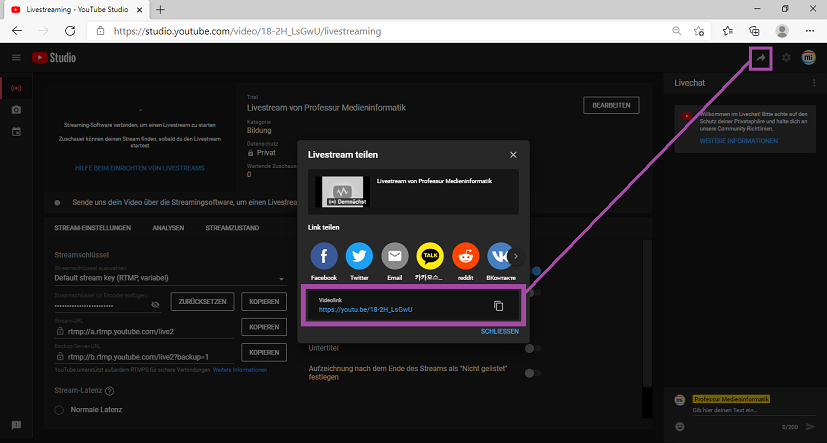Share livestream on reddit icon
The image size is (827, 443).
click(466, 256)
